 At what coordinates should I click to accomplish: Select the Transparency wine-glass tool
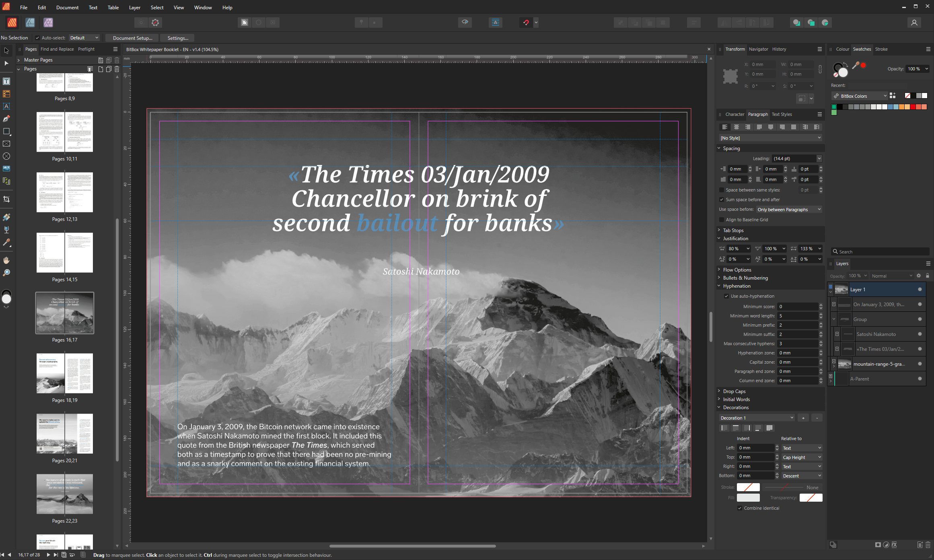(6, 230)
